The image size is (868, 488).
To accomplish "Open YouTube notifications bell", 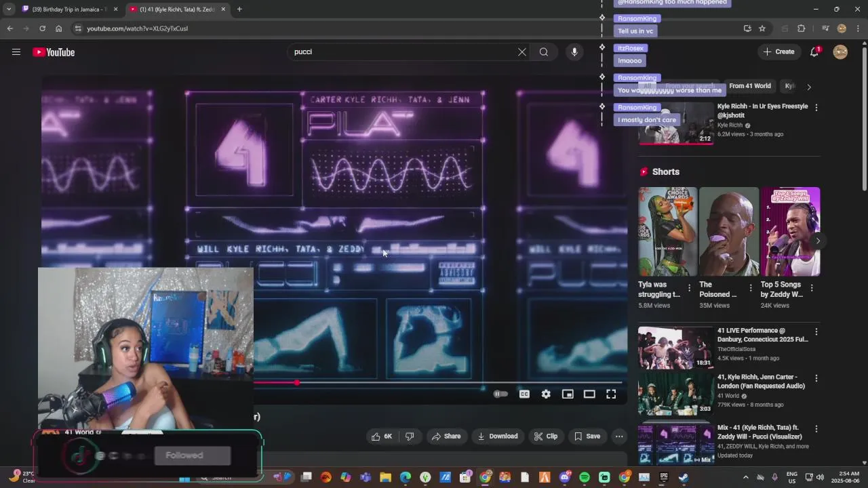I will (x=815, y=52).
